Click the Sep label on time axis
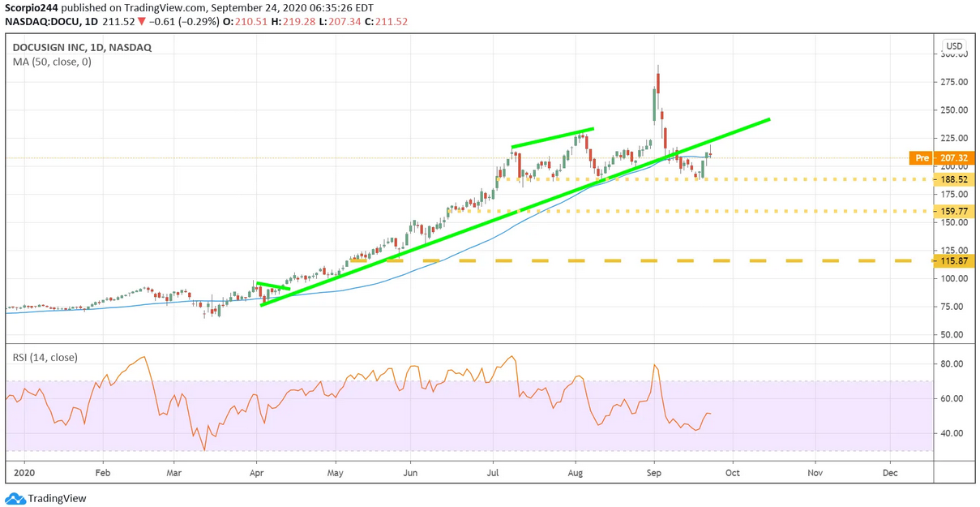Image resolution: width=980 pixels, height=507 pixels. tap(655, 471)
